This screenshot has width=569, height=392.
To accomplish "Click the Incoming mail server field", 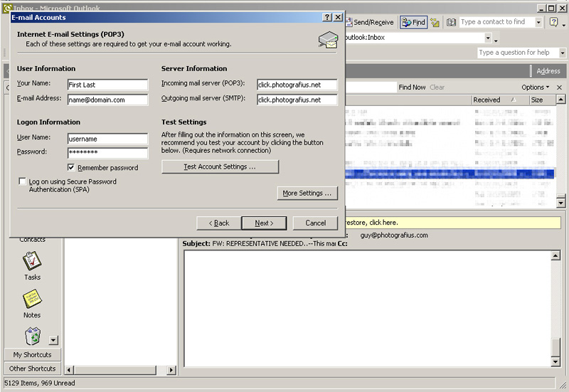I will click(297, 85).
